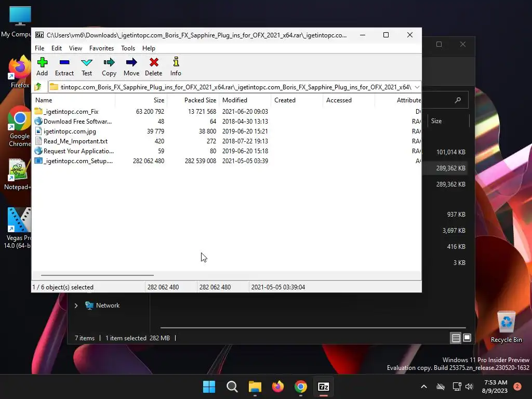
Task: Open the File menu
Action: [x=39, y=48]
